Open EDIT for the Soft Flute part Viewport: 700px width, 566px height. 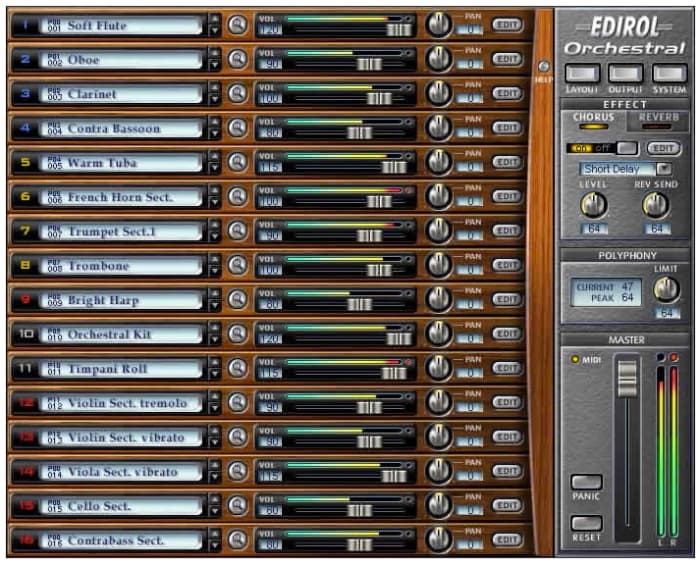[x=507, y=25]
